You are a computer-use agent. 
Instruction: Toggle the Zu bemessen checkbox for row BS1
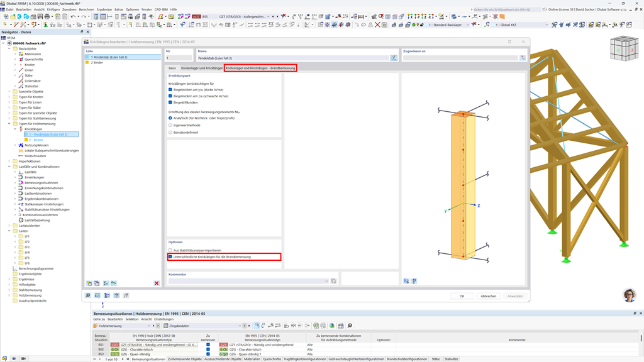coord(208,345)
